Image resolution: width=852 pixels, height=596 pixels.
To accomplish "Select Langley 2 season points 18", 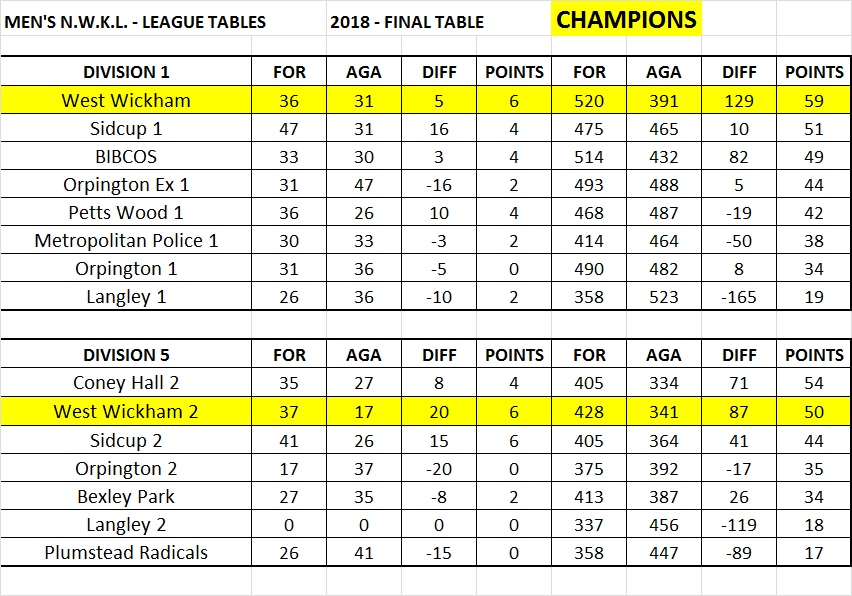I will click(813, 525).
